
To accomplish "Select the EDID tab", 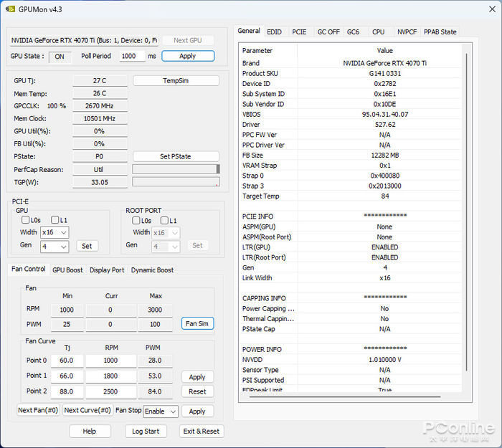I will pyautogui.click(x=274, y=32).
